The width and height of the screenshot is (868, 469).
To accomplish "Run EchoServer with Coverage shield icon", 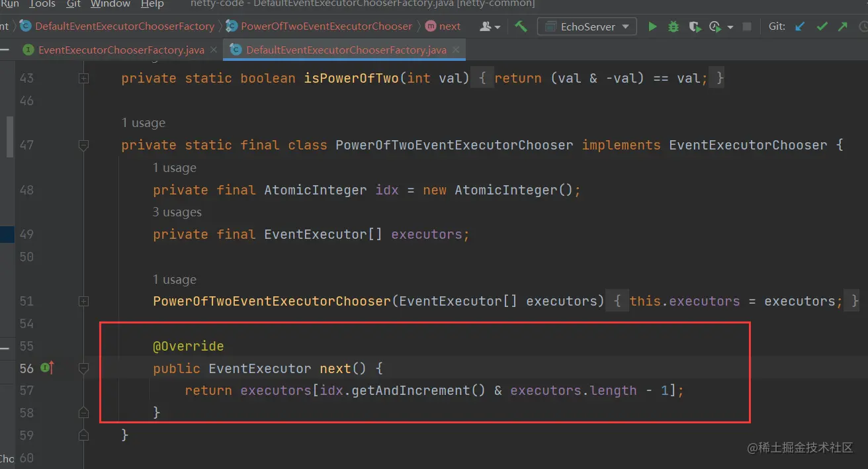I will [694, 26].
